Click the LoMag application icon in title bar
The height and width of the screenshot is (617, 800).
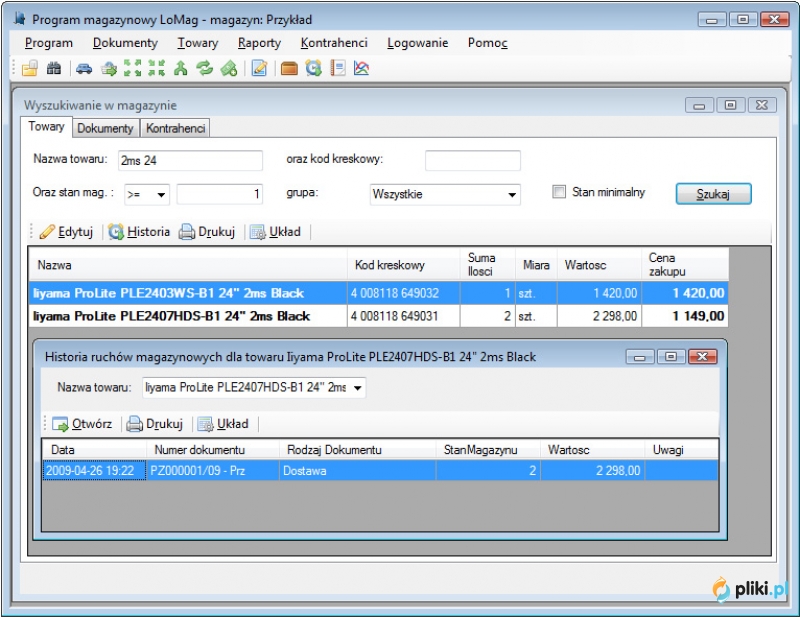(x=20, y=19)
